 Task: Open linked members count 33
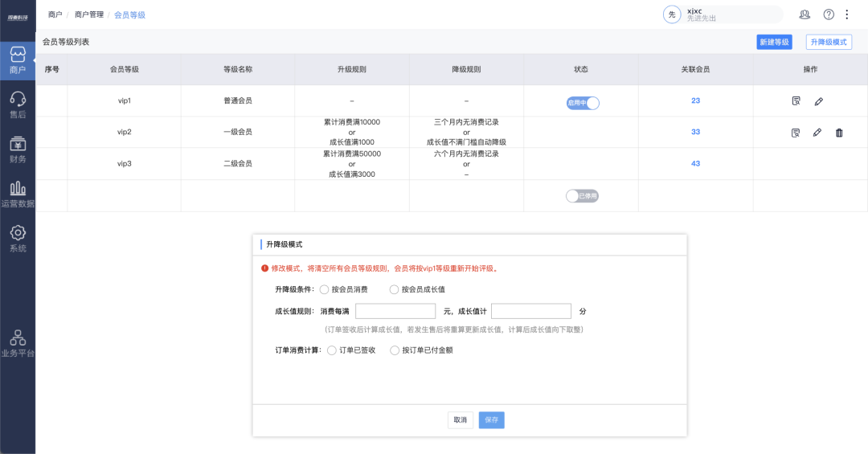696,132
